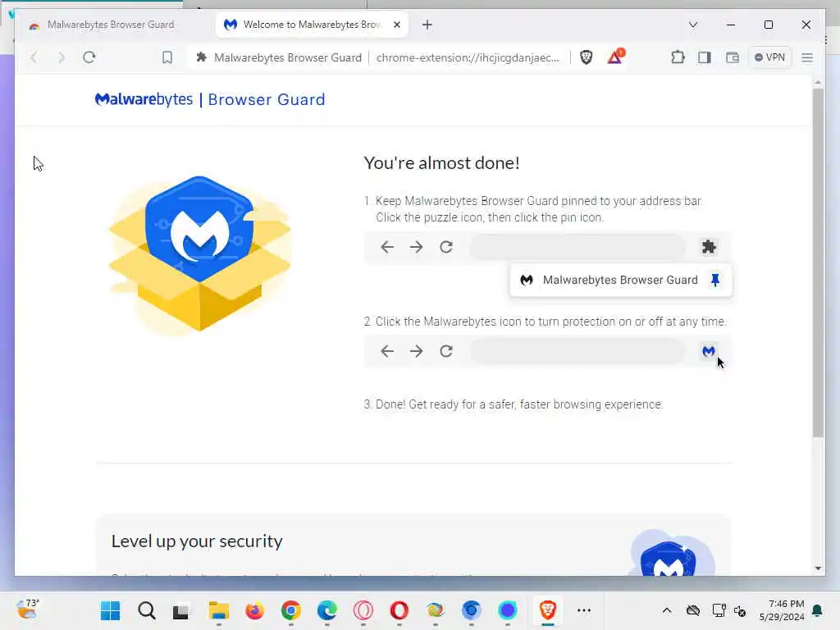Close the Welcome to Malwarebytes tab
This screenshot has width=840, height=630.
[397, 25]
